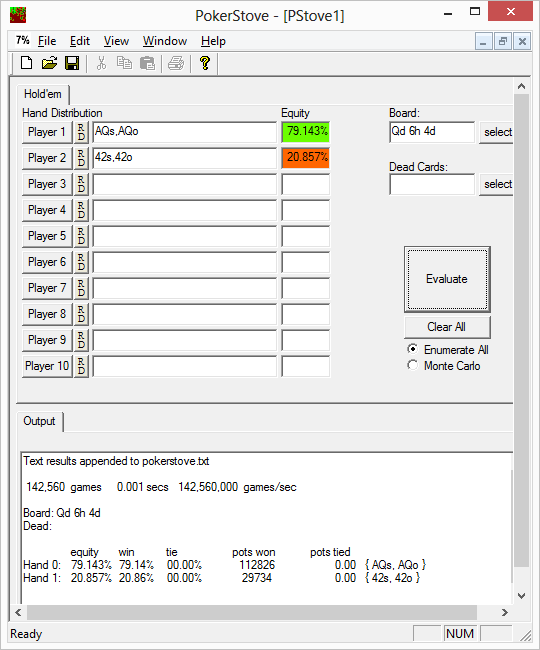Click the RD button for Player 4
This screenshot has width=540, height=650.
coord(81,210)
